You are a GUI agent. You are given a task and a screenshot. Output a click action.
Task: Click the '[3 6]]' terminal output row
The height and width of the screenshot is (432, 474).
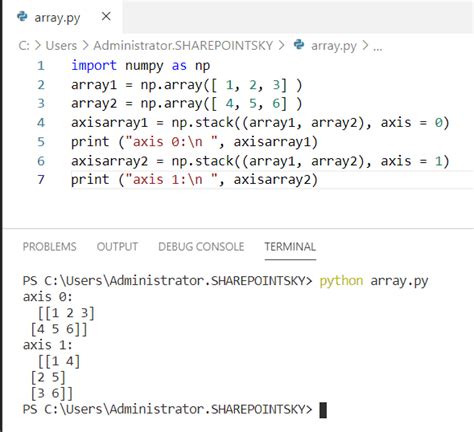point(52,393)
